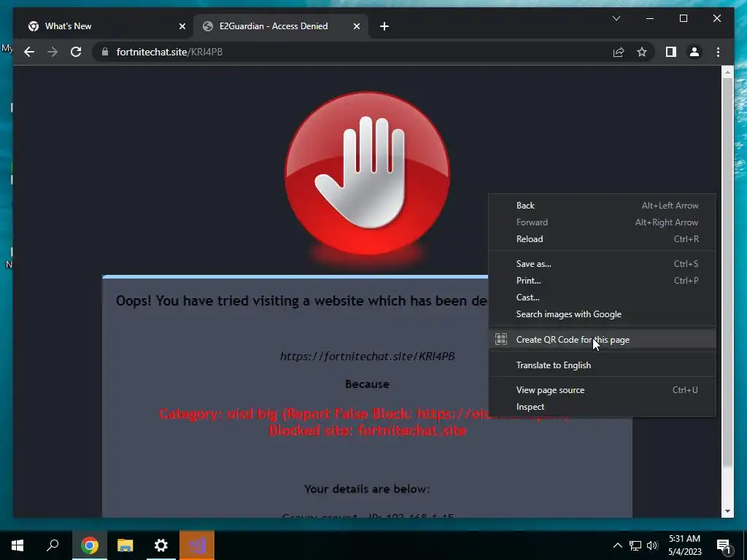747x560 pixels.
Task: Open File Explorer from the taskbar
Action: (125, 545)
